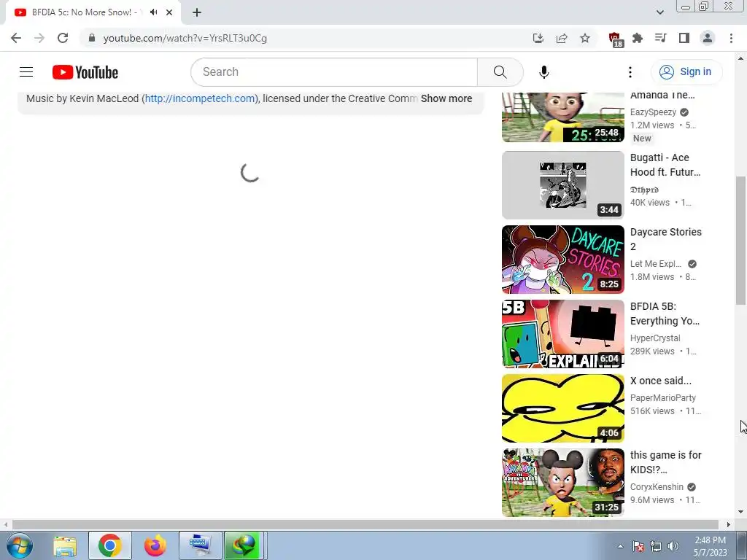Open the system volume speaker icon
This screenshot has width=747, height=560.
673,546
